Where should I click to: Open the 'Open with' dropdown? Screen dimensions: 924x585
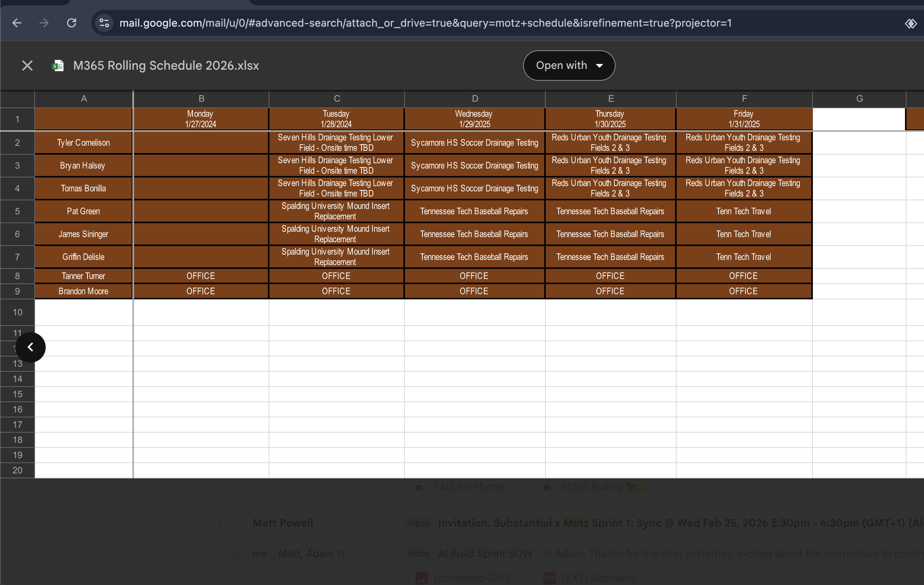pos(569,66)
